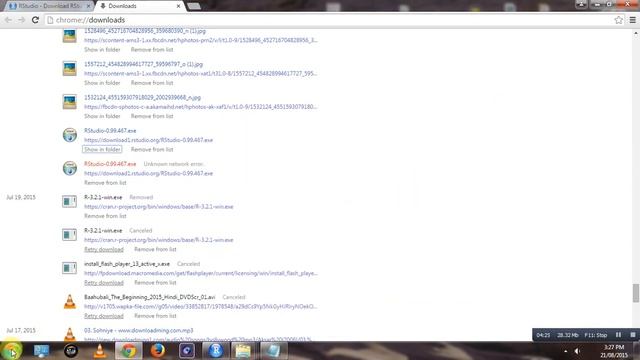The image size is (640, 360).
Task: Bookmark this page with the star
Action: point(618,20)
